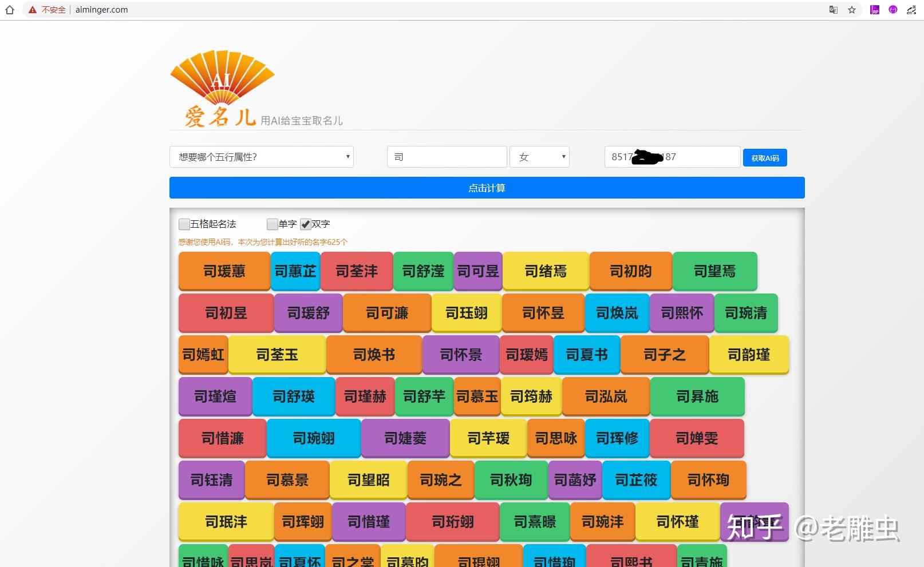
Task: Choose the red tile 司珩翊
Action: pos(453,522)
